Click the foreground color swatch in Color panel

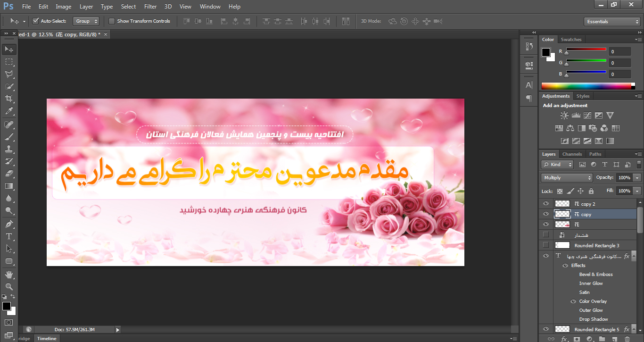click(546, 52)
